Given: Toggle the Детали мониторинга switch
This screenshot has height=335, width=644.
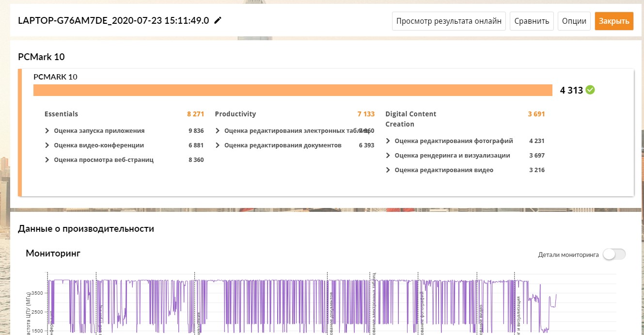Looking at the screenshot, I should [614, 255].
